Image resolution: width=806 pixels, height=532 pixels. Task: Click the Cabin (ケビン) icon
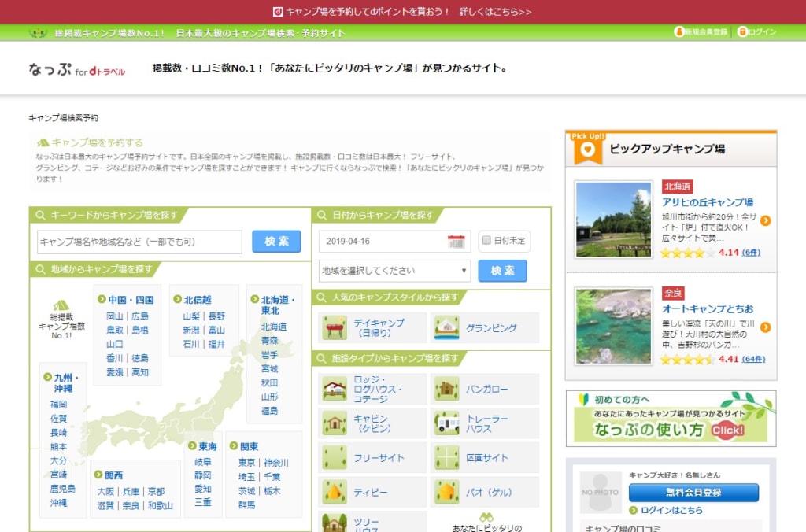[335, 423]
